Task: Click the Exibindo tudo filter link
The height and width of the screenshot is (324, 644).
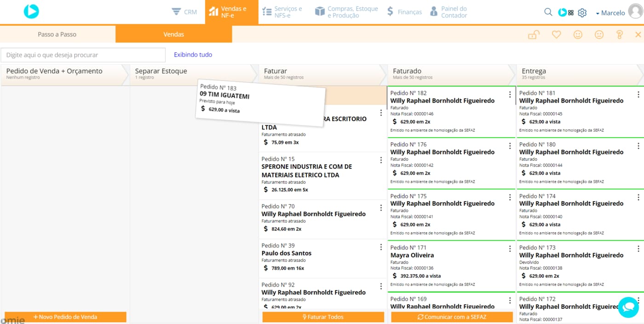Action: click(x=193, y=54)
